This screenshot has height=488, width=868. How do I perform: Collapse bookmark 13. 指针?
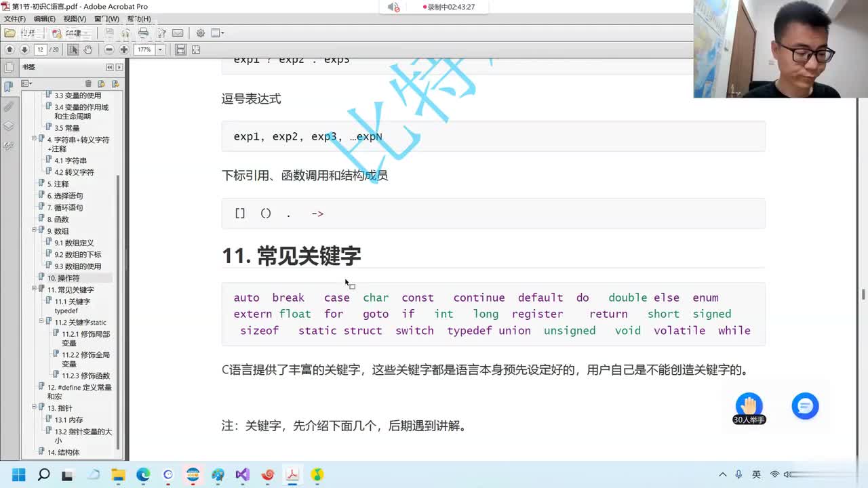(34, 407)
